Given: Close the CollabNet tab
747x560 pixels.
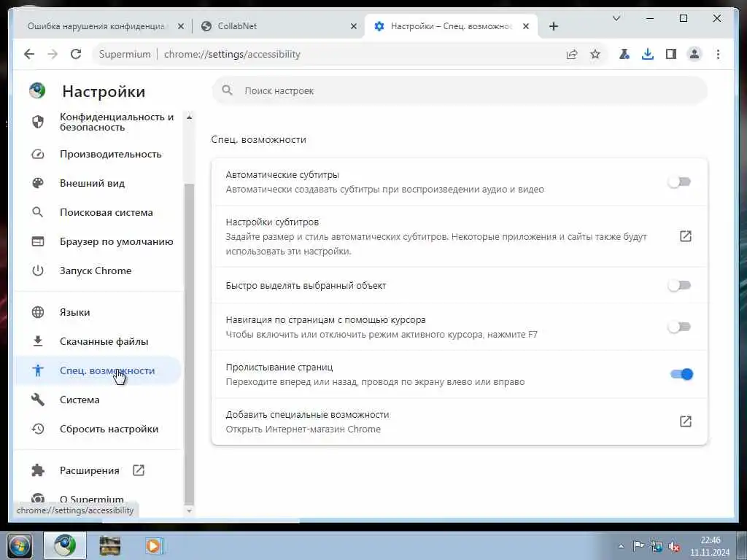Looking at the screenshot, I should (354, 27).
